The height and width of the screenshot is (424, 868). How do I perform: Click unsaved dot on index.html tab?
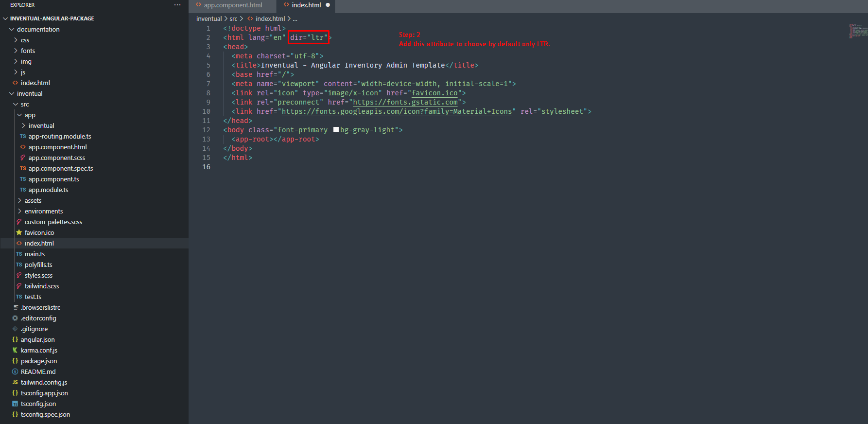pos(328,5)
